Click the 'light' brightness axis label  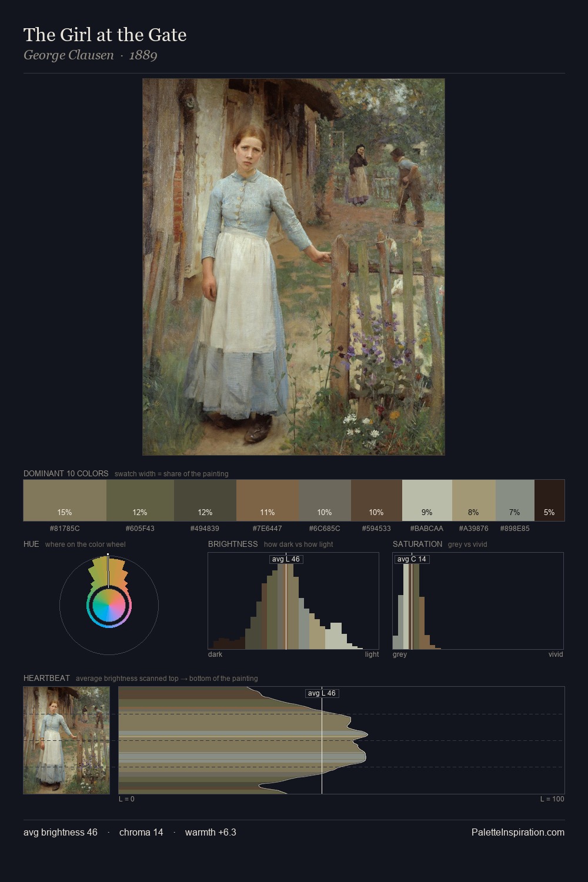click(x=372, y=654)
